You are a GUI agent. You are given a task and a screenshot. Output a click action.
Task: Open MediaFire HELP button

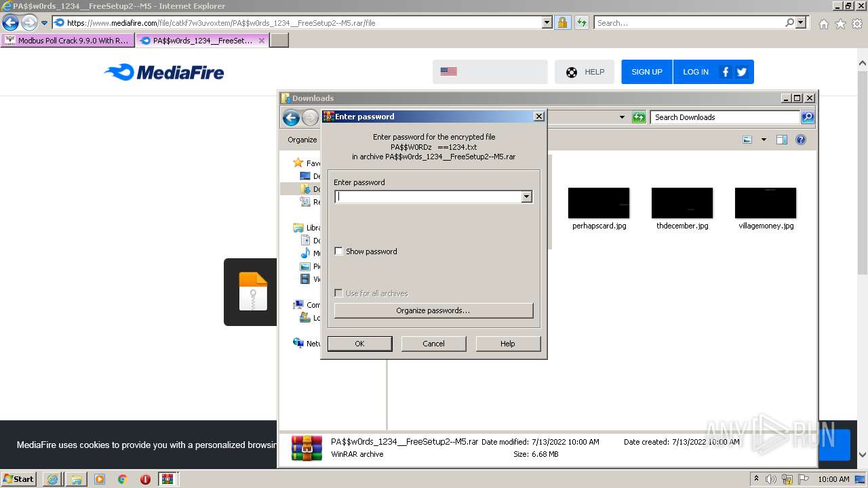tap(585, 72)
